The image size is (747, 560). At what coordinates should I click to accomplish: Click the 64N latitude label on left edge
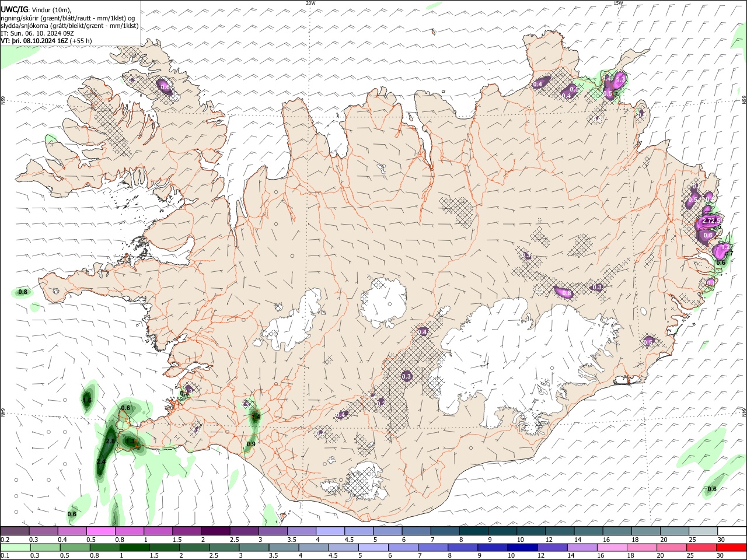coord(3,412)
